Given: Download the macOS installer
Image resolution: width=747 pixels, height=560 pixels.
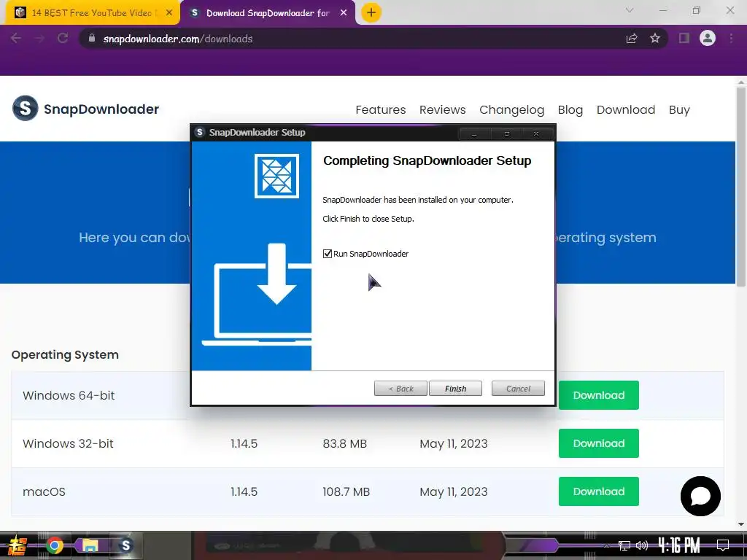Looking at the screenshot, I should [598, 491].
